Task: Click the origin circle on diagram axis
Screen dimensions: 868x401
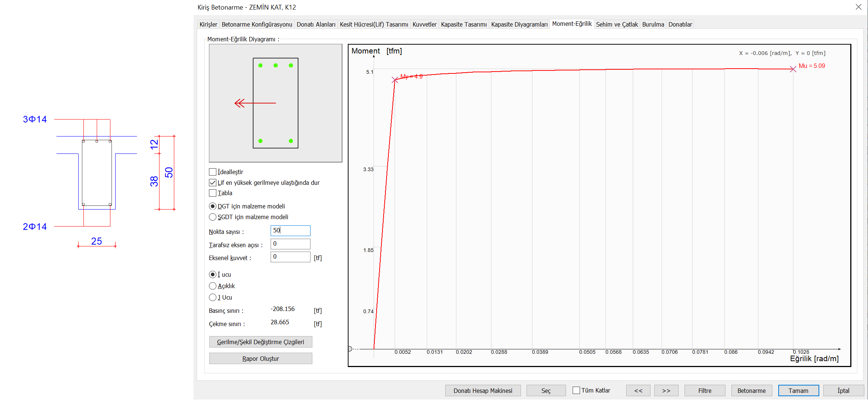Action: pyautogui.click(x=350, y=349)
